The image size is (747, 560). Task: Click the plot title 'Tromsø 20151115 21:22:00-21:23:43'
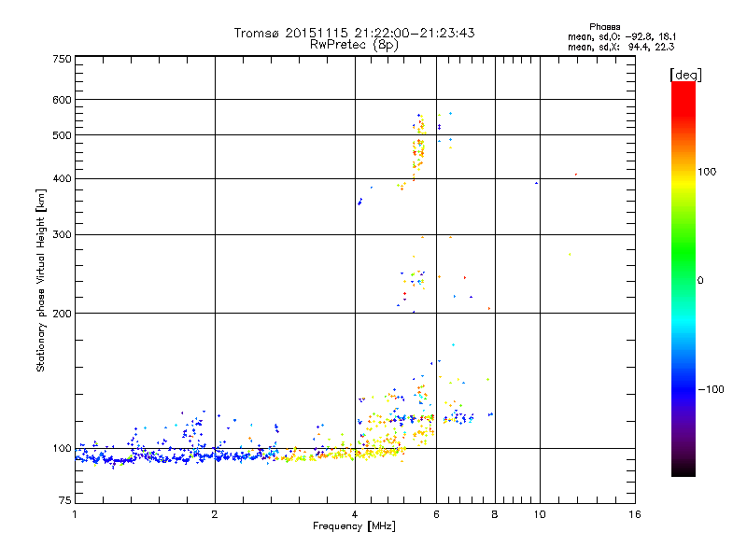click(x=354, y=33)
